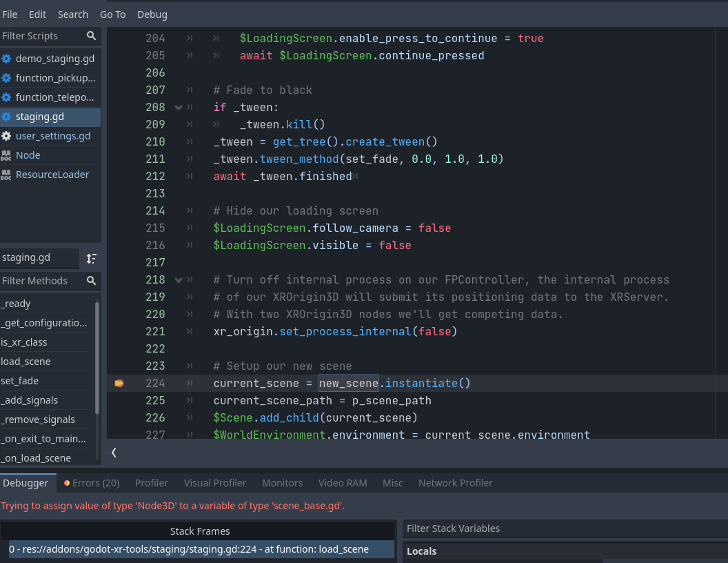Viewport: 728px width, 563px height.
Task: Click the search icon in Filter Scripts
Action: (x=91, y=35)
